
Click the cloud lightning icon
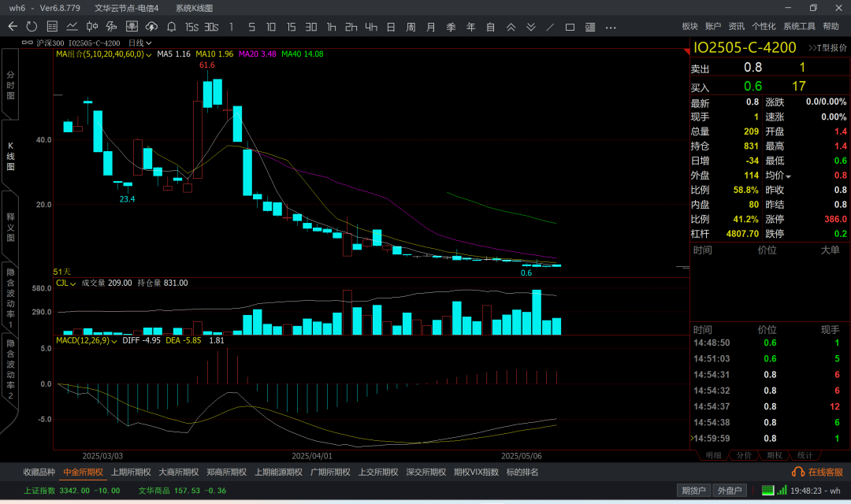(x=151, y=27)
